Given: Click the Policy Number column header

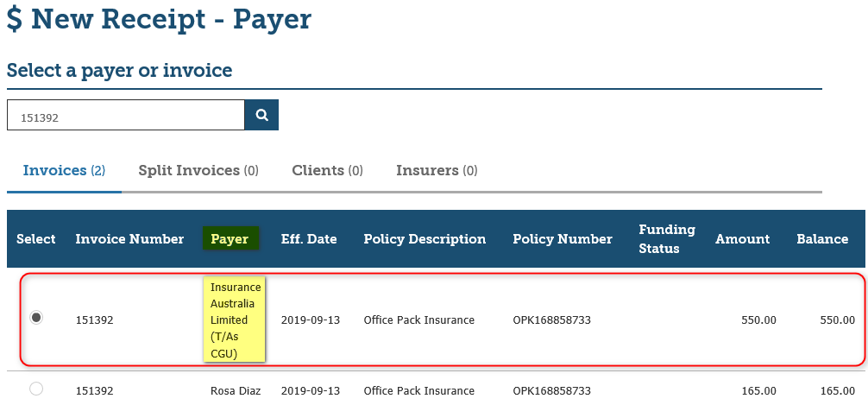Looking at the screenshot, I should click(x=562, y=239).
